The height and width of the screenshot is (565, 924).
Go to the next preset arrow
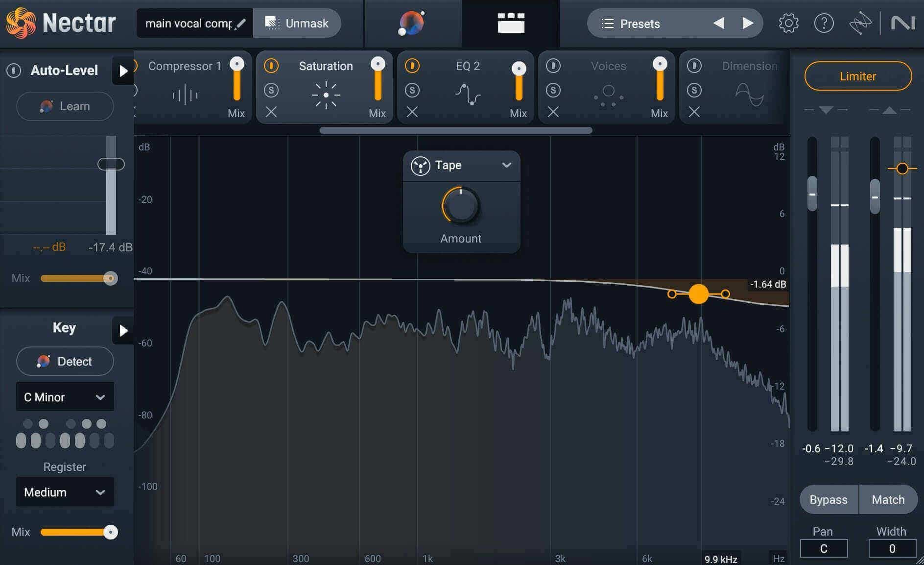point(748,23)
